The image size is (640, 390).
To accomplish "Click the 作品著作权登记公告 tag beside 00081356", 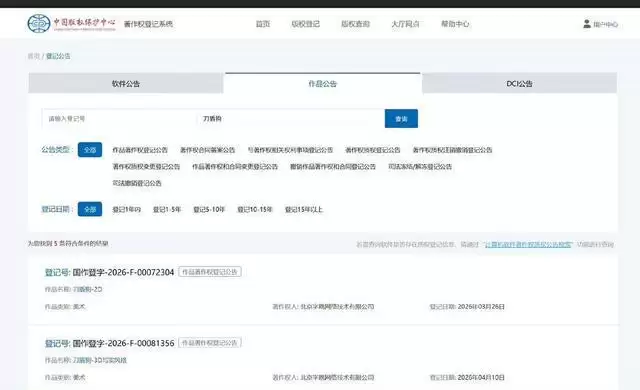I will (x=210, y=343).
